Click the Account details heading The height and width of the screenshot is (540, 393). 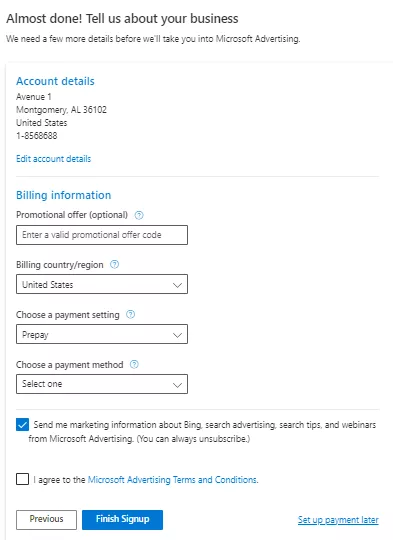(x=55, y=81)
